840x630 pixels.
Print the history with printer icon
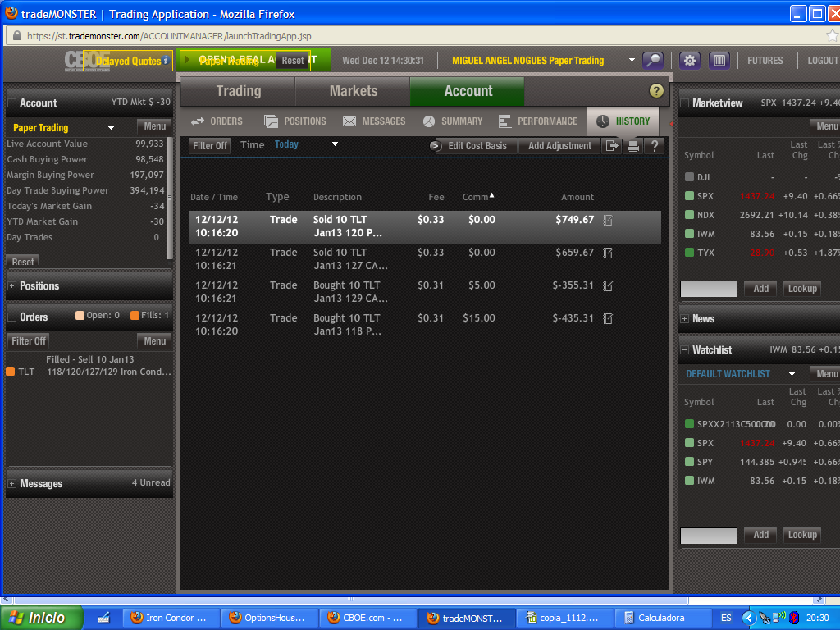[632, 146]
